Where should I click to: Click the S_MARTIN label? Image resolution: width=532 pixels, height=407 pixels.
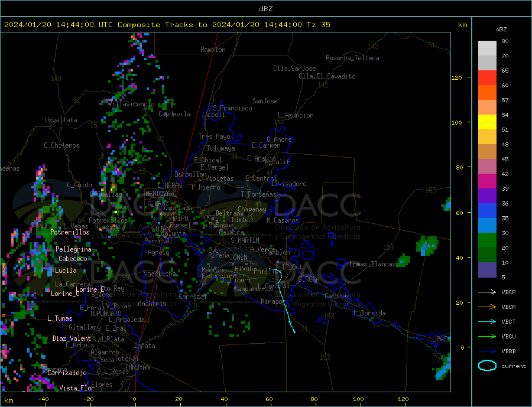tap(245, 240)
